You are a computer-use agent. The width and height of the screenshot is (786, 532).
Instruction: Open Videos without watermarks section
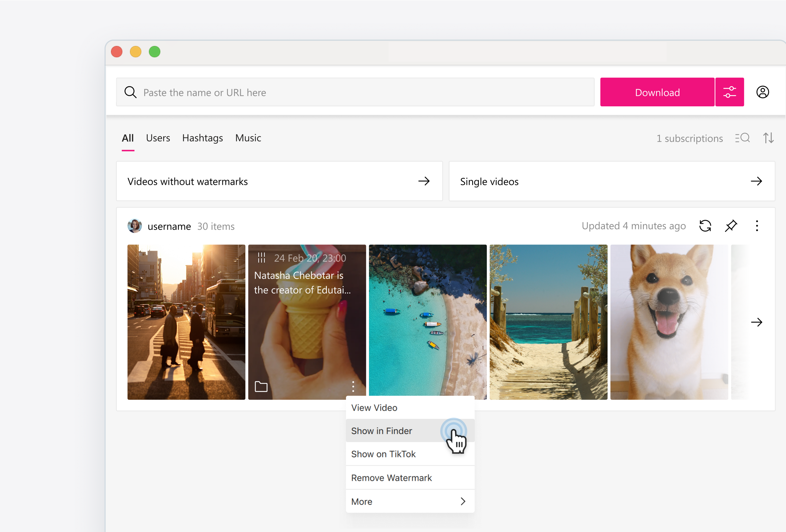click(x=279, y=181)
